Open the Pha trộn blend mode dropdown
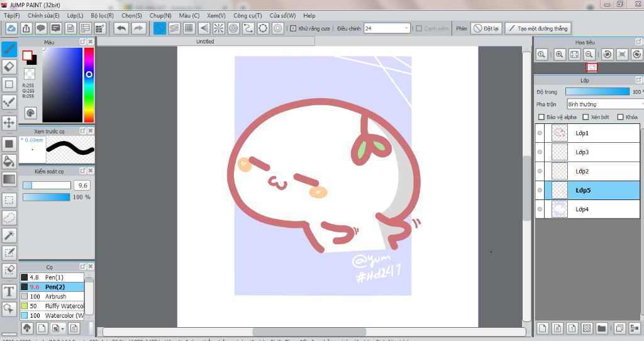 pos(604,104)
